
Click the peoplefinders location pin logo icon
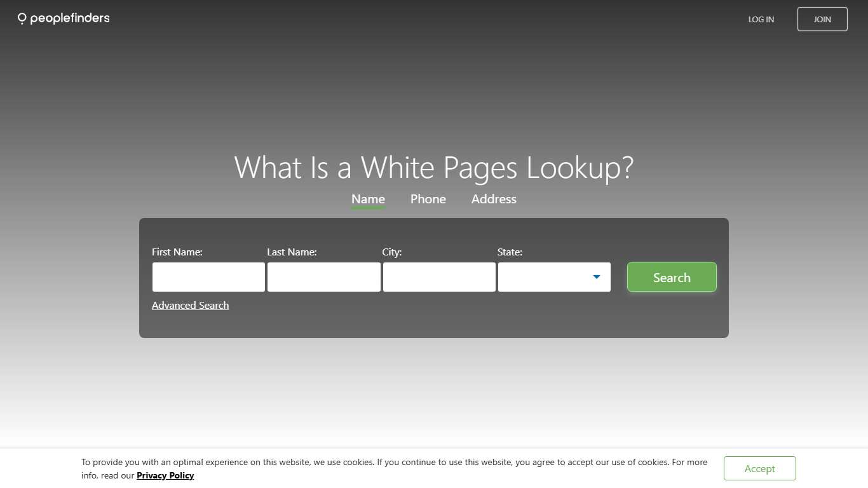[x=21, y=18]
